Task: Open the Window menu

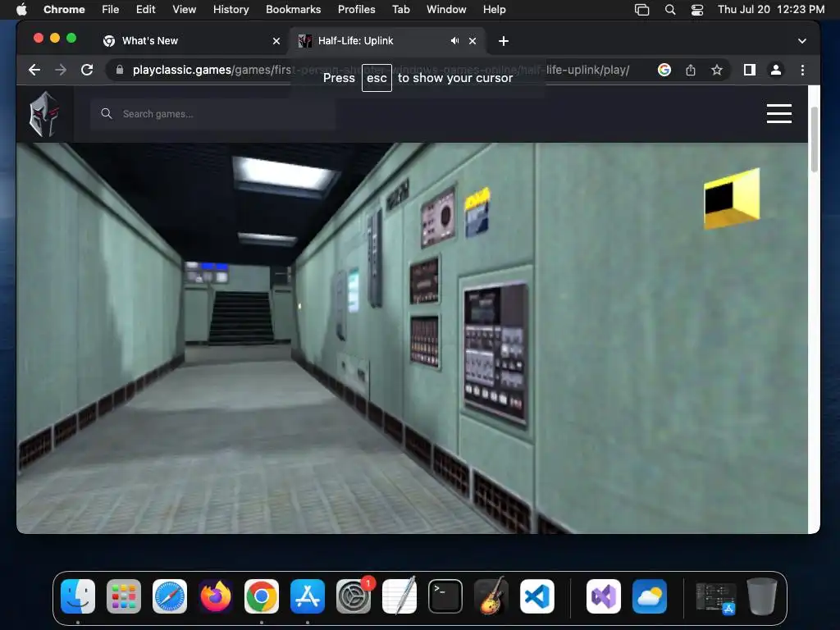Action: (x=446, y=9)
